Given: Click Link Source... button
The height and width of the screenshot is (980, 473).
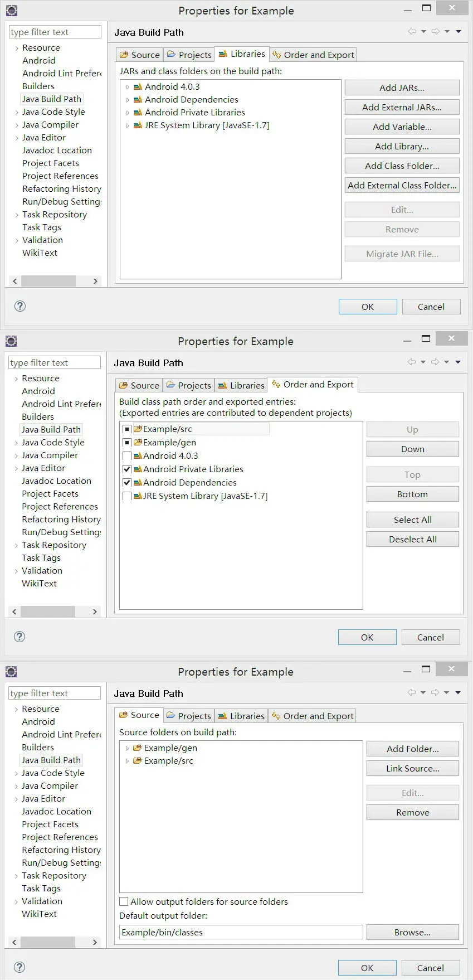Looking at the screenshot, I should point(412,768).
